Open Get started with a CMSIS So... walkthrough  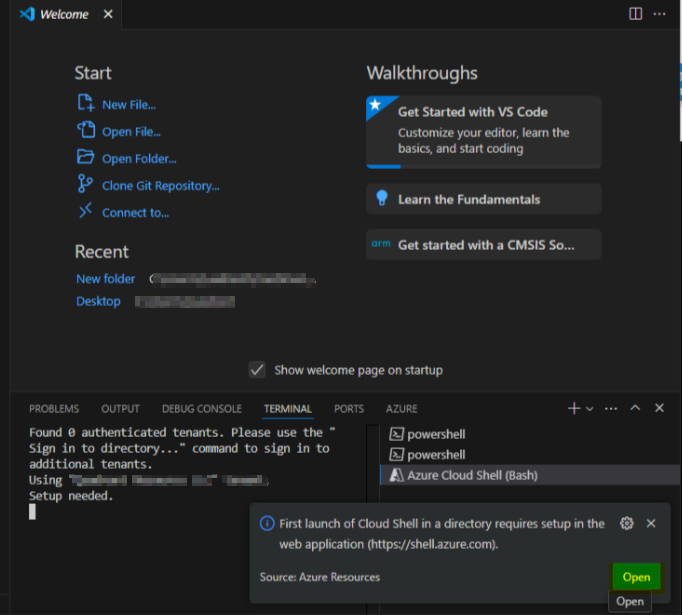click(484, 244)
